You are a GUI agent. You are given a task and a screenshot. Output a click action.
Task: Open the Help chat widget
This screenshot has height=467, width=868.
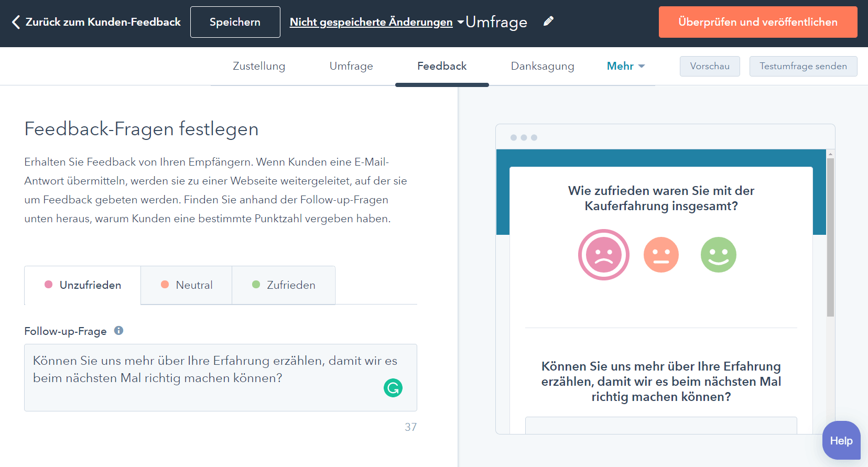click(841, 440)
